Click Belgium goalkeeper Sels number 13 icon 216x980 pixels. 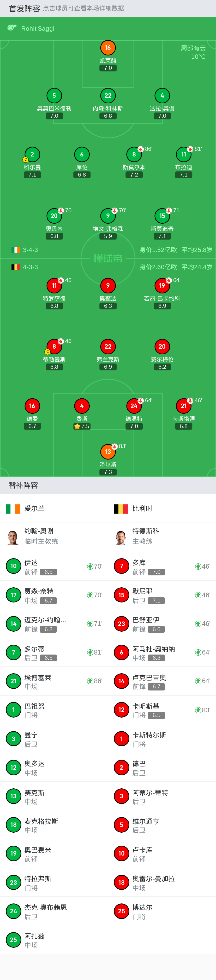tap(108, 451)
